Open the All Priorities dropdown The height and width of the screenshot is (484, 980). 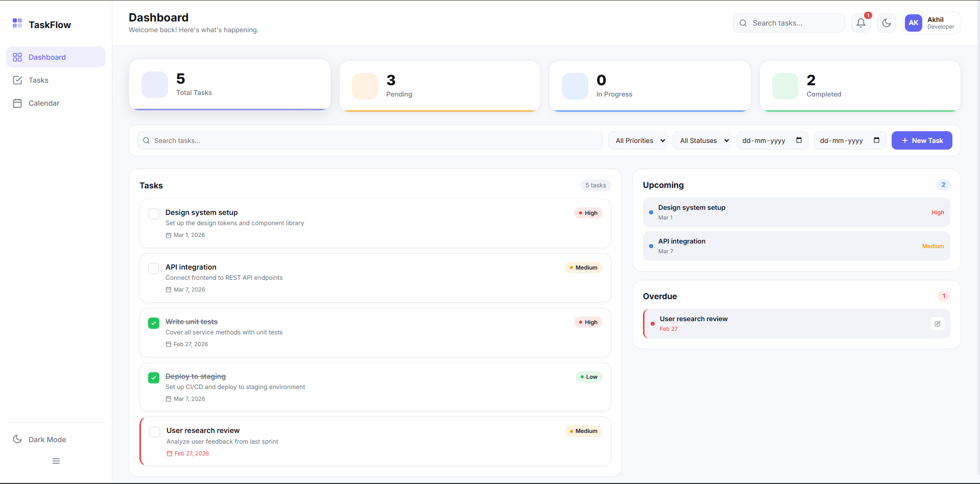point(637,140)
